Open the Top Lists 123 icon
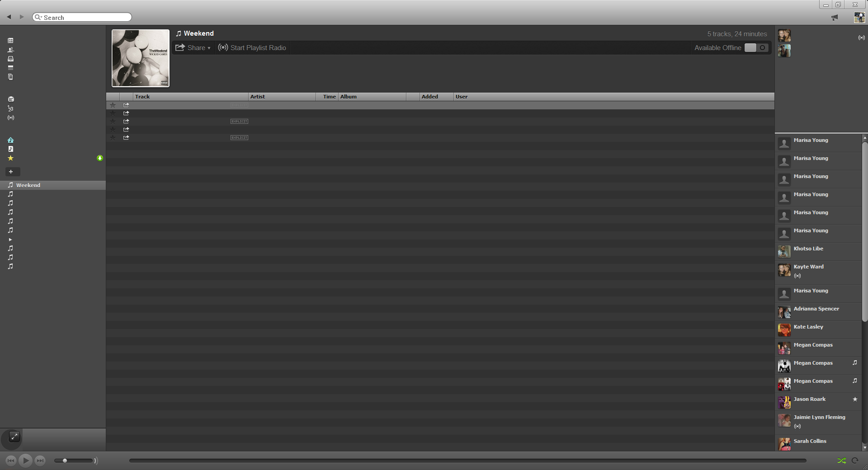Screen dimensions: 868x470 [x=11, y=108]
